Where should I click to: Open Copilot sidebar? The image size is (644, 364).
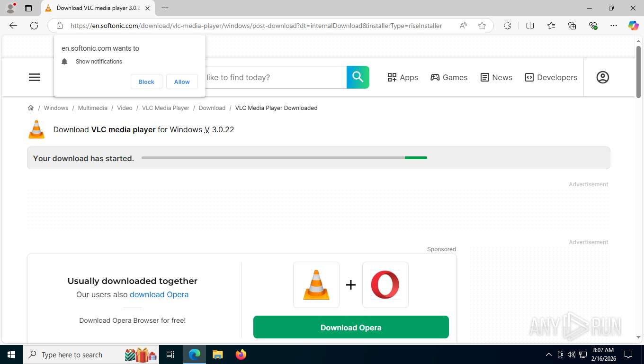[634, 26]
